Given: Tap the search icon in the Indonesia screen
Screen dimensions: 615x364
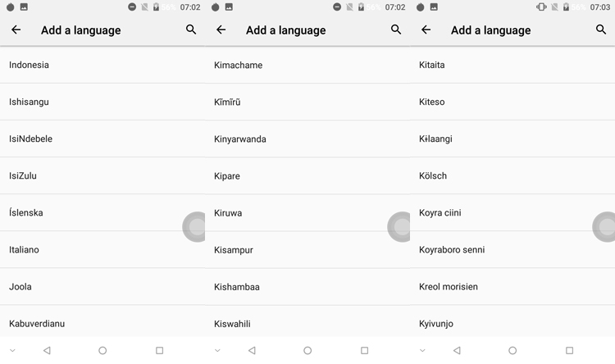Looking at the screenshot, I should point(191,30).
